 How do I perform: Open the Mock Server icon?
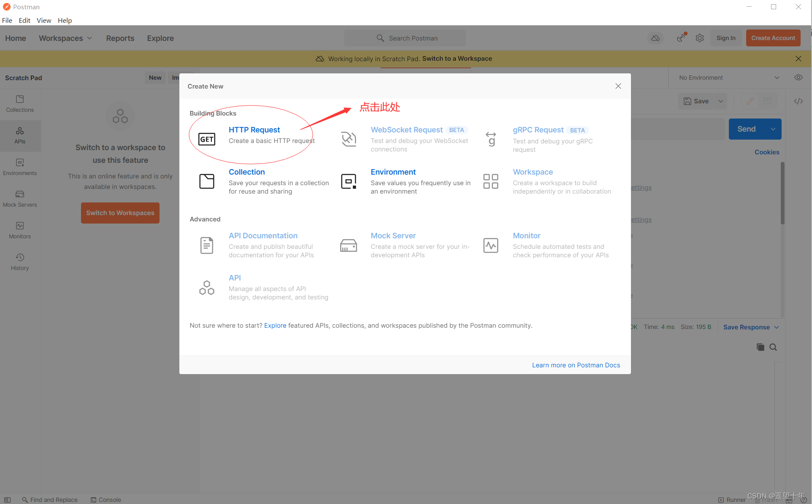click(x=349, y=245)
